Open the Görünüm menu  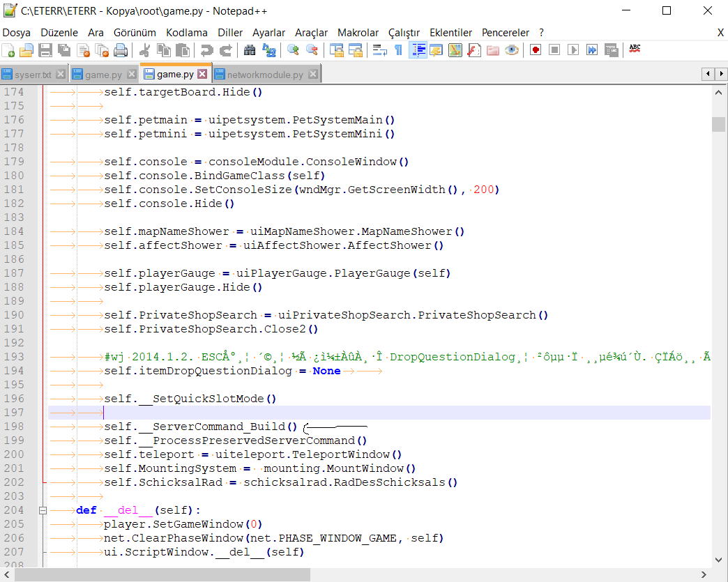pyautogui.click(x=135, y=33)
